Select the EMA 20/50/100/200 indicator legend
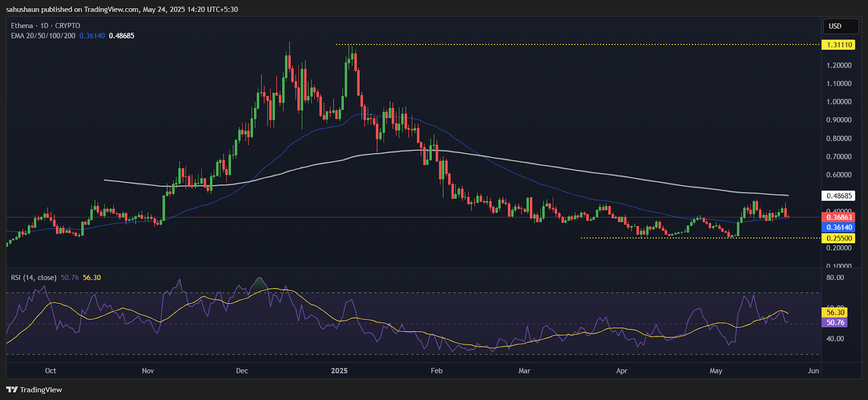 pos(43,36)
